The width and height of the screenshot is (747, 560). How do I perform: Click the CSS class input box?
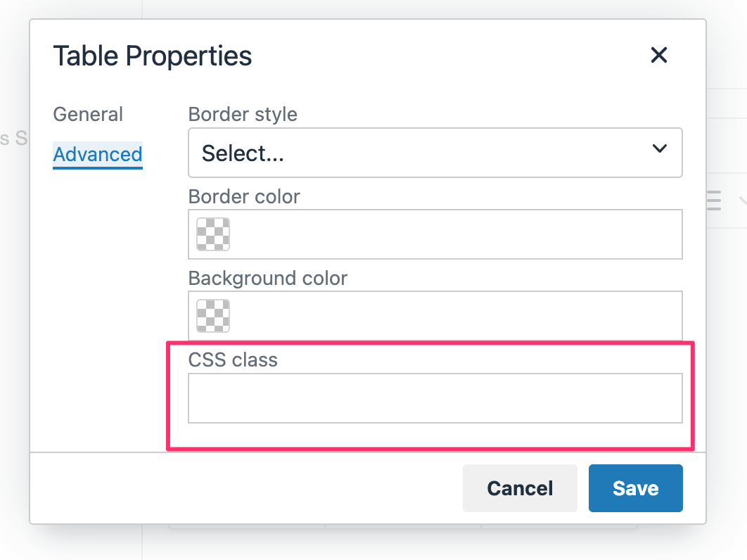tap(435, 398)
